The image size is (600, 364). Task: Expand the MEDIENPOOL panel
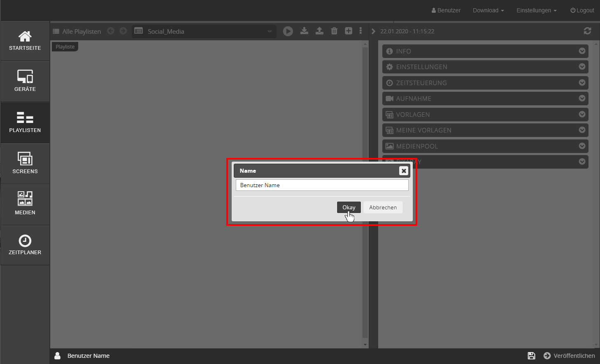[x=485, y=146]
